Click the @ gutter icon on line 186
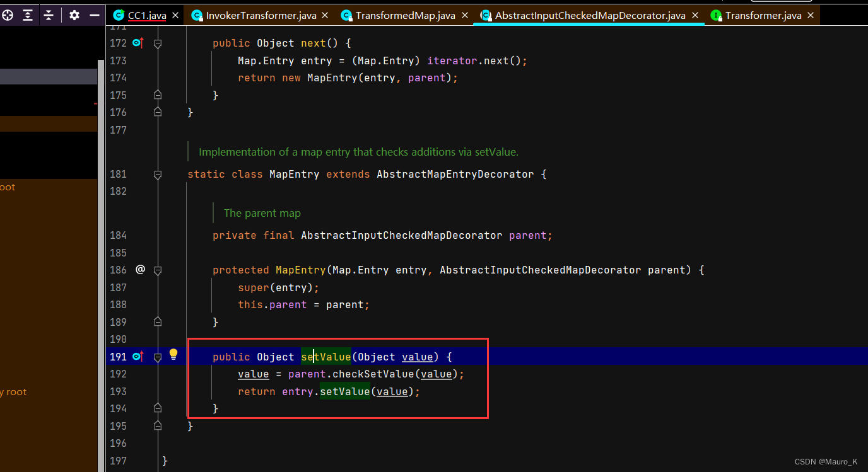Screen dimensions: 868x472 coord(140,270)
